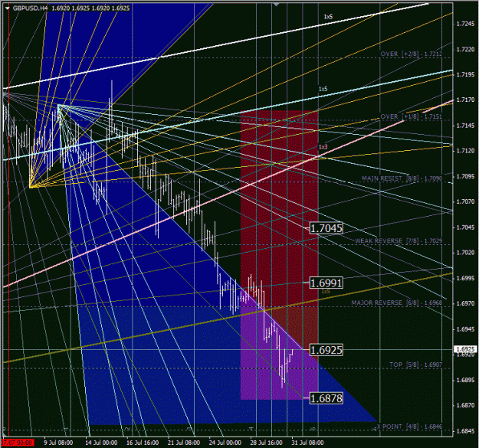This screenshot has height=448, width=479.
Task: Click the 1x5 label on the light-blue line
Action: click(323, 89)
